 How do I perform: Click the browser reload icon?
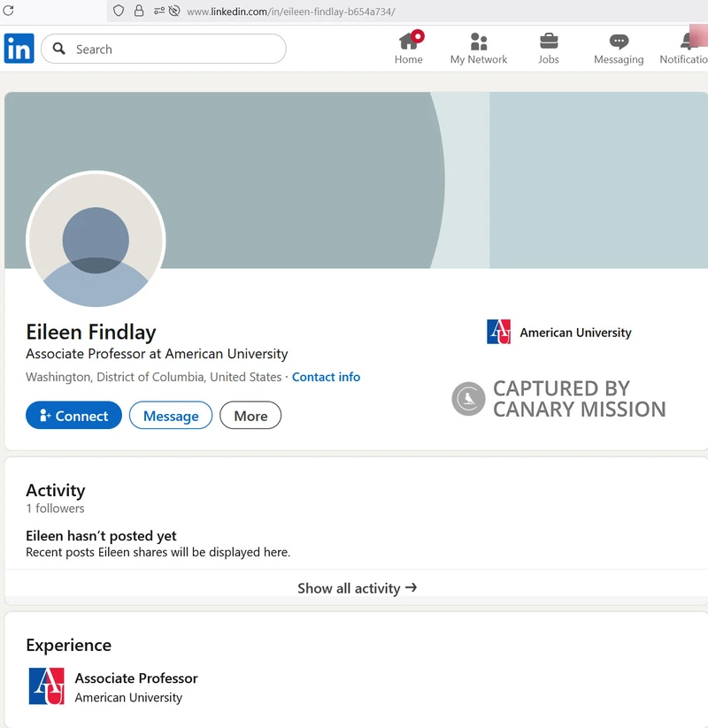pos(8,11)
